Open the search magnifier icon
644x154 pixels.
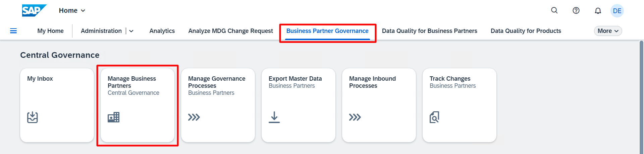point(554,10)
